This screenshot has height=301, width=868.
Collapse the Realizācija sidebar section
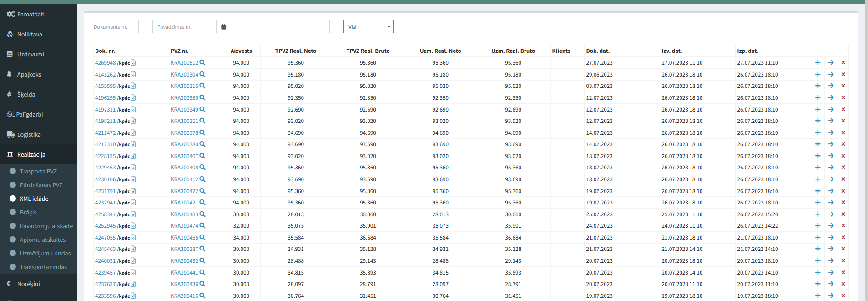[x=31, y=155]
